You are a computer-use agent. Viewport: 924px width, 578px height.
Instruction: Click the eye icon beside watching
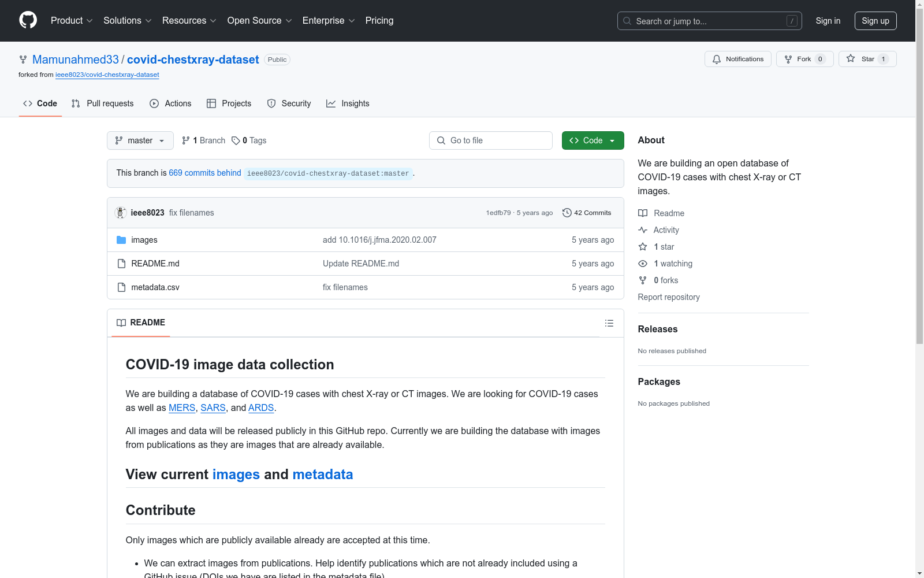[x=643, y=264]
